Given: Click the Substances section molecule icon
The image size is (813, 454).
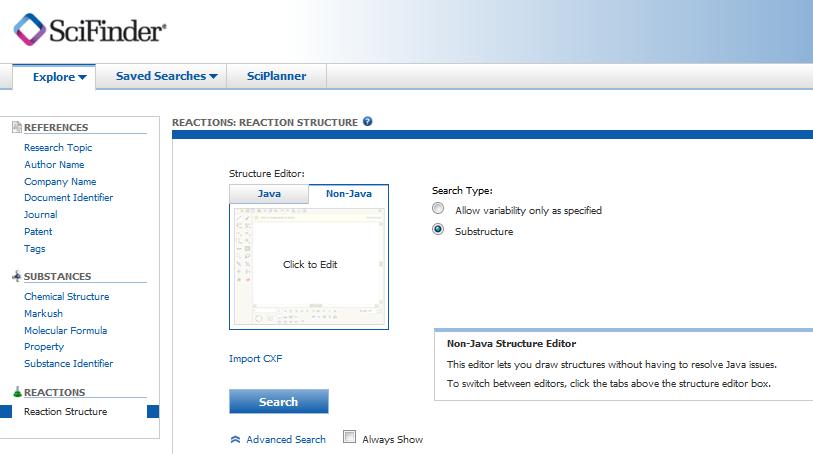Looking at the screenshot, I should [x=17, y=276].
